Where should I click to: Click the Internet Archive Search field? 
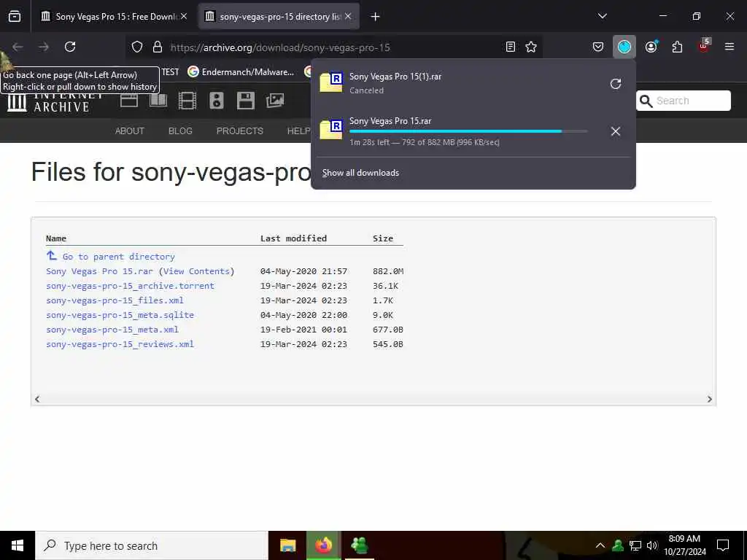(683, 101)
